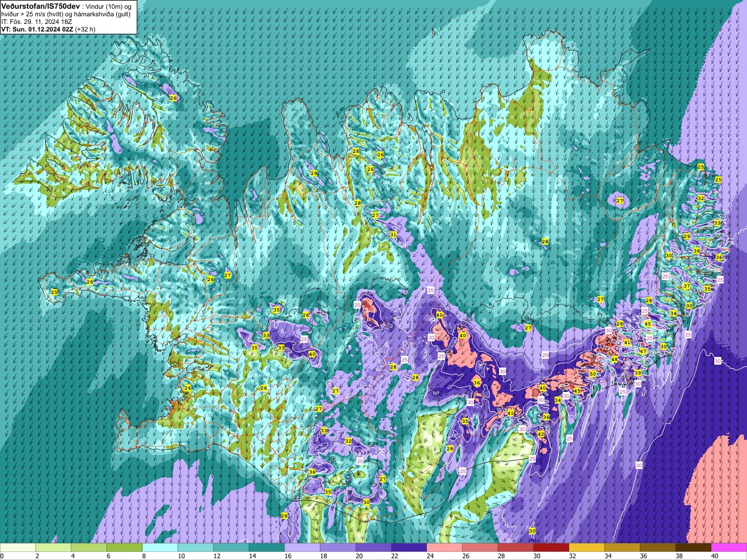The height and width of the screenshot is (560, 747).
Task: Click the legend swatch between 38 and 40
Action: [x=694, y=547]
